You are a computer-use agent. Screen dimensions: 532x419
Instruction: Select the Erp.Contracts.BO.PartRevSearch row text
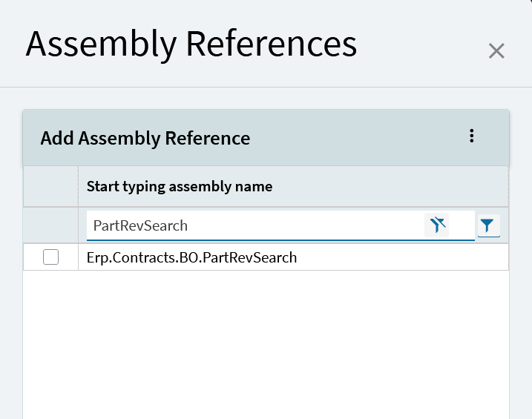(x=191, y=257)
